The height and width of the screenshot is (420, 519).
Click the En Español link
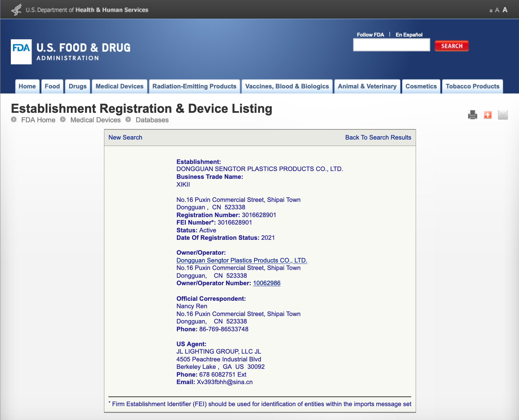[x=409, y=35]
